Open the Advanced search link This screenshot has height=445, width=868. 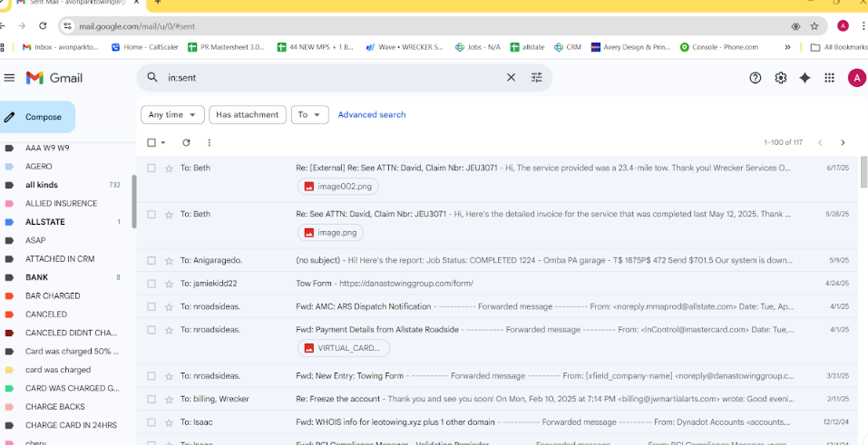(372, 115)
